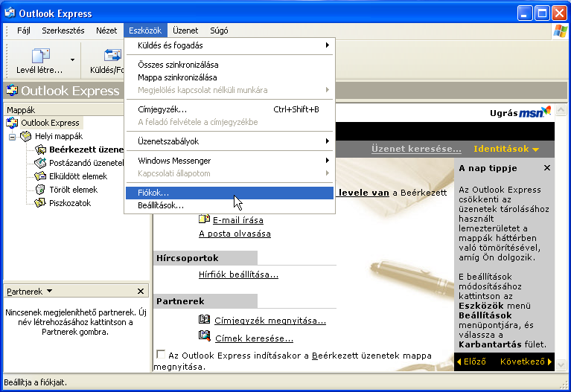Image resolution: width=571 pixels, height=392 pixels.
Task: Click the Címjegyzék megnyitása... link
Action: tap(270, 321)
